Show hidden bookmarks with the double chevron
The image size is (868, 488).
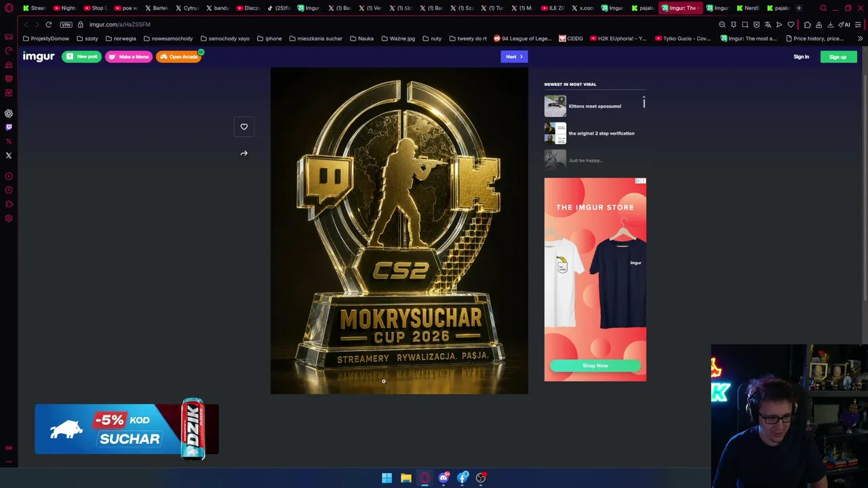[860, 39]
